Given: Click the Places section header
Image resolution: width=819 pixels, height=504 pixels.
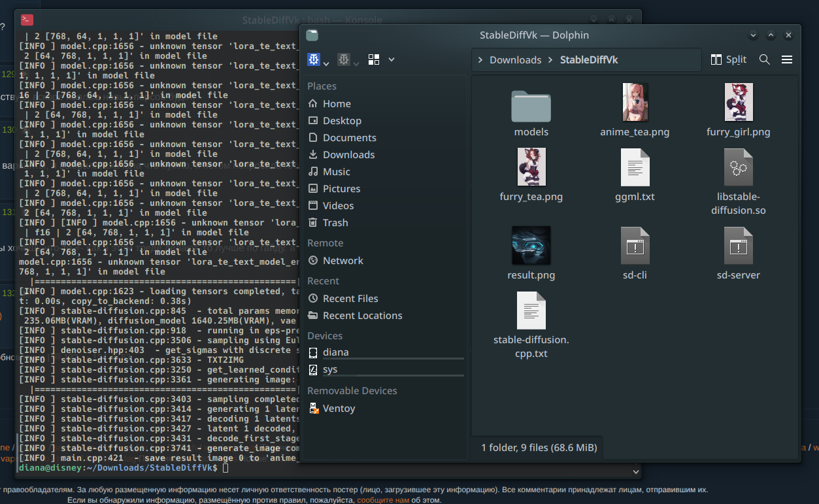Looking at the screenshot, I should (x=322, y=86).
